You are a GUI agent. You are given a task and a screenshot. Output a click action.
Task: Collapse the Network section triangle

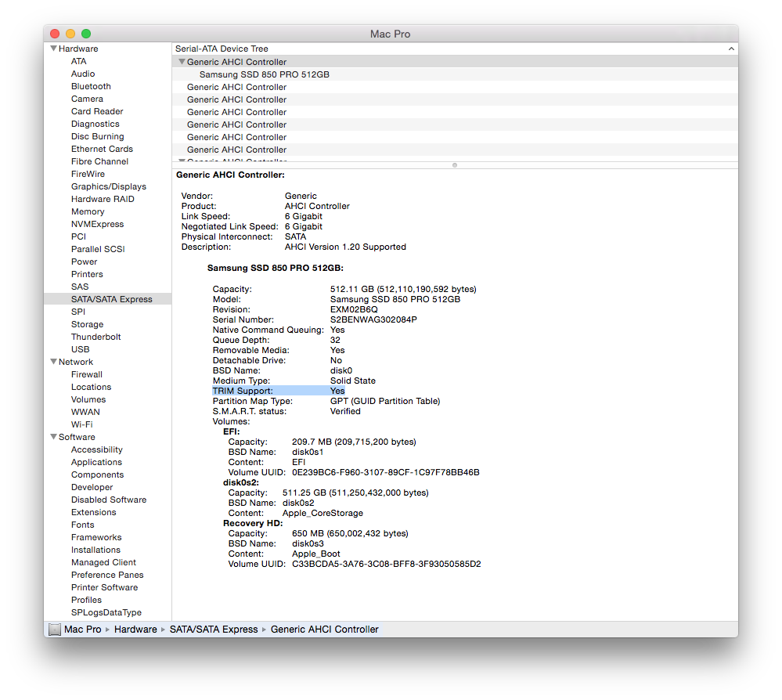(53, 362)
